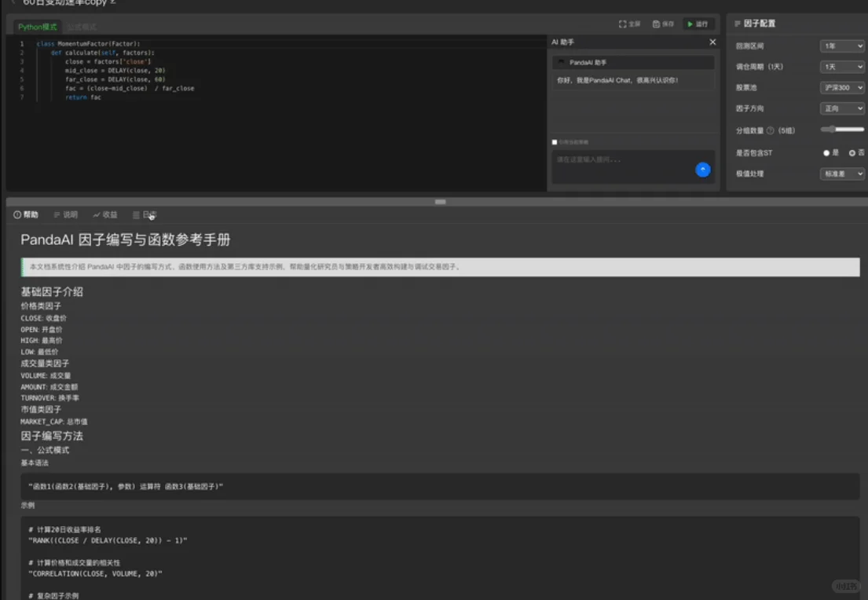This screenshot has width=868, height=600.
Task: Open the 日志 tab
Action: [145, 214]
